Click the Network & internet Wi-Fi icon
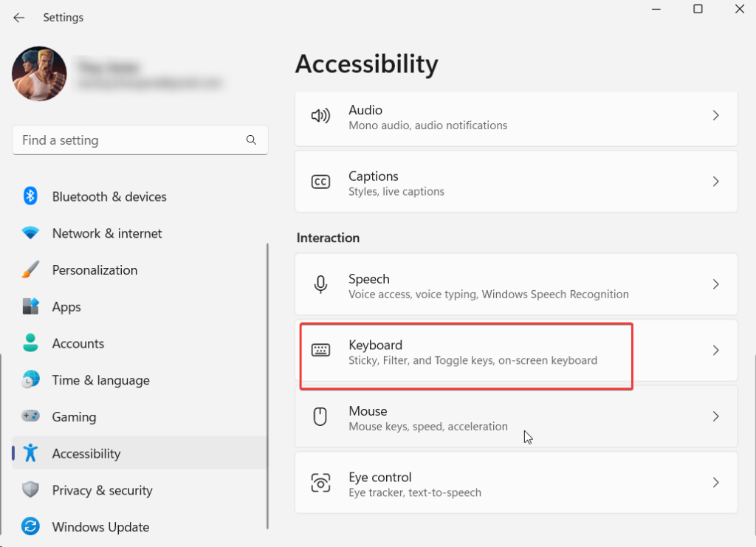Viewport: 756px width, 547px height. (x=30, y=233)
